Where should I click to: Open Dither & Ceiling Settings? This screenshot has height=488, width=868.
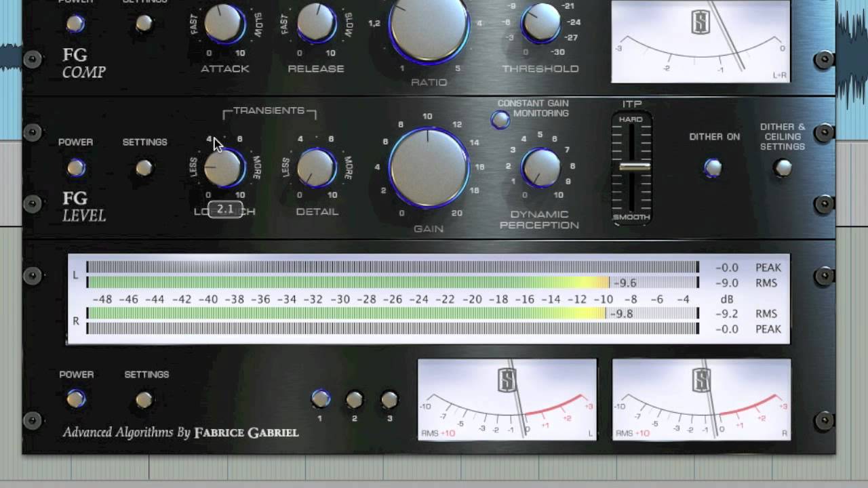pyautogui.click(x=783, y=167)
